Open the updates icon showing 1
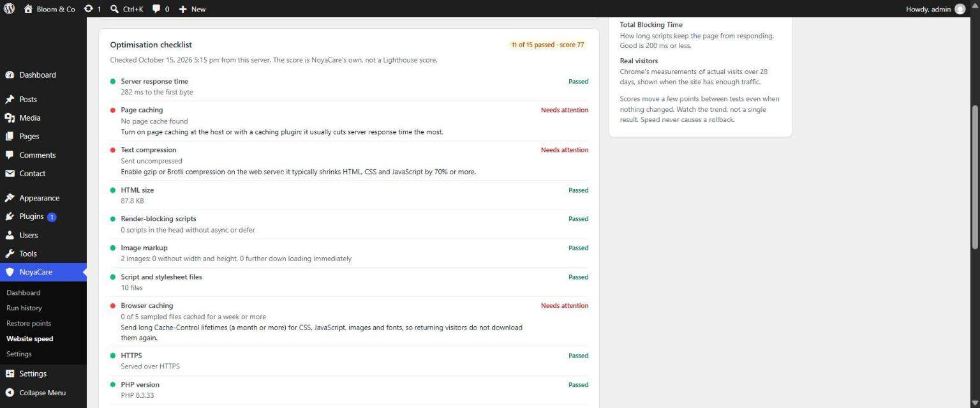This screenshot has height=408, width=980. [x=88, y=9]
